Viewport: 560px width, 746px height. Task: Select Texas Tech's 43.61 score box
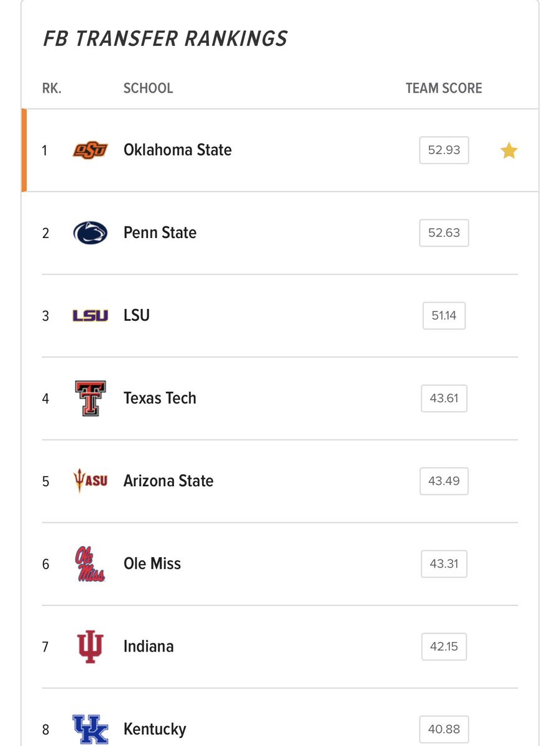coord(444,398)
